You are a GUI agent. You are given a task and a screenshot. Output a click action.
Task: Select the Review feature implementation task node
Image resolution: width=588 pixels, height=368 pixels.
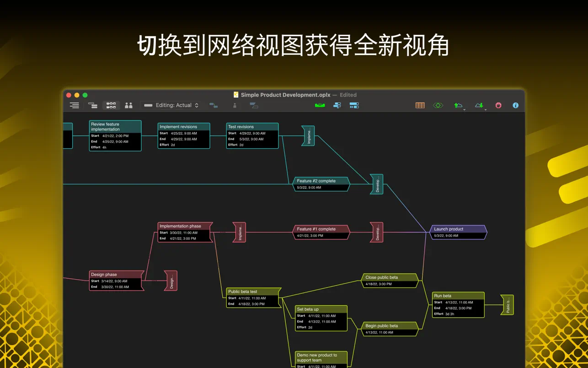115,135
